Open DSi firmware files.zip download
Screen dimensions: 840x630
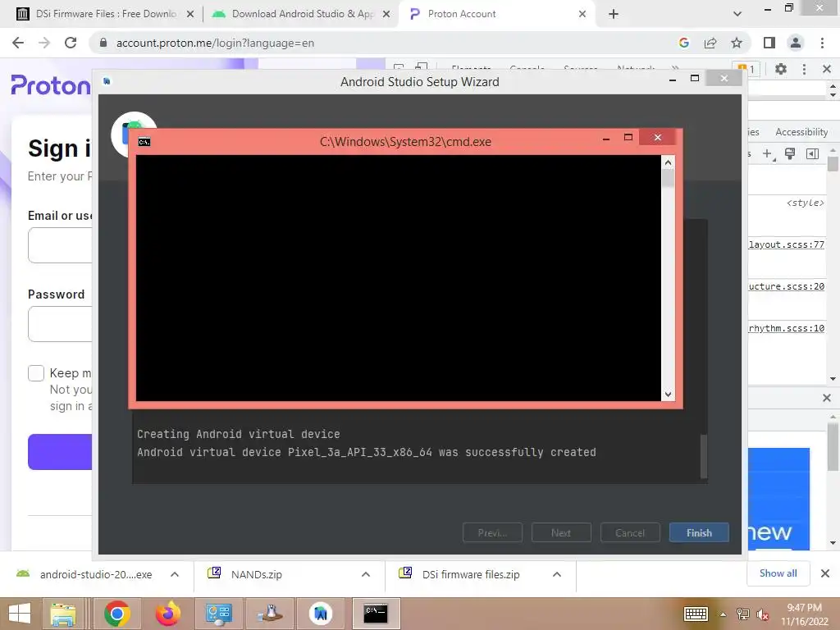pyautogui.click(x=461, y=574)
